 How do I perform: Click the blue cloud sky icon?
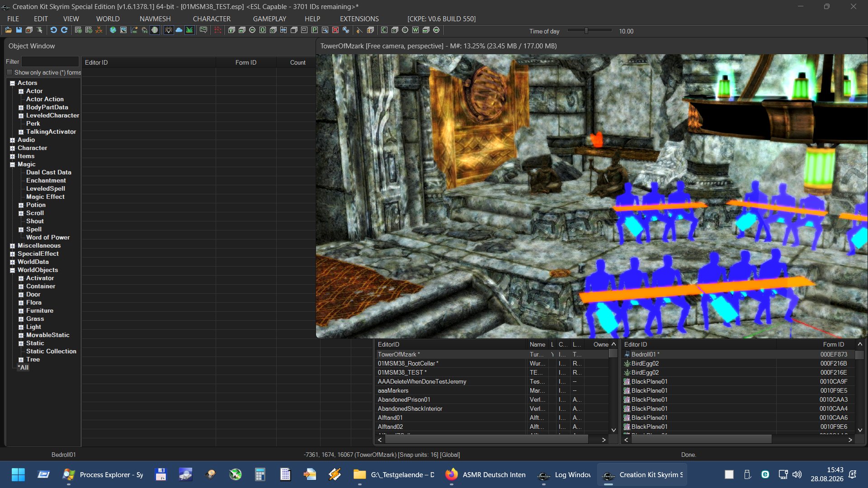(x=179, y=30)
